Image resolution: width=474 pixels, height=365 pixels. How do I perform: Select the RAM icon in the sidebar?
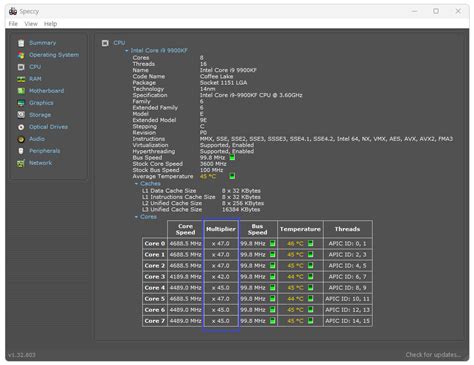21,79
